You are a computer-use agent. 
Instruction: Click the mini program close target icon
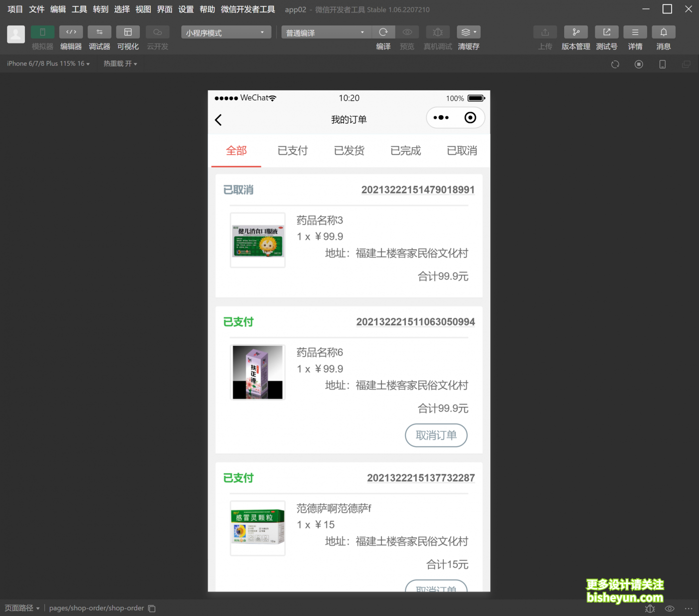[x=470, y=118]
